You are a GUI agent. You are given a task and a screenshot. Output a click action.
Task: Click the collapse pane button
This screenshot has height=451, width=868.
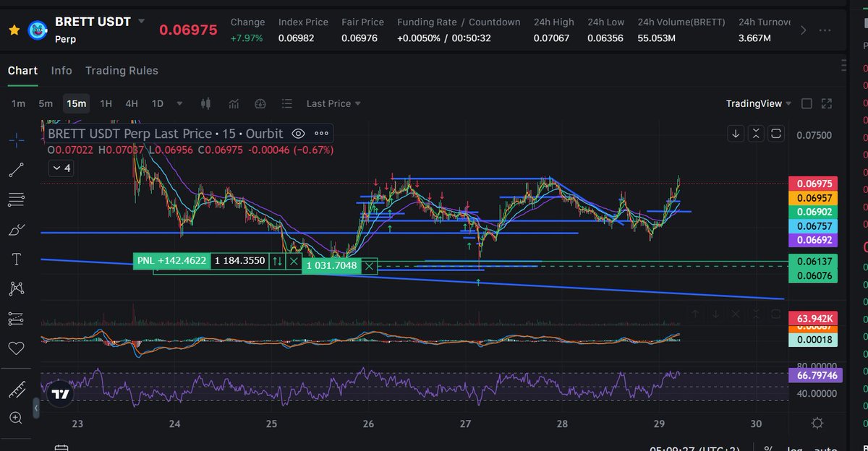pos(756,134)
